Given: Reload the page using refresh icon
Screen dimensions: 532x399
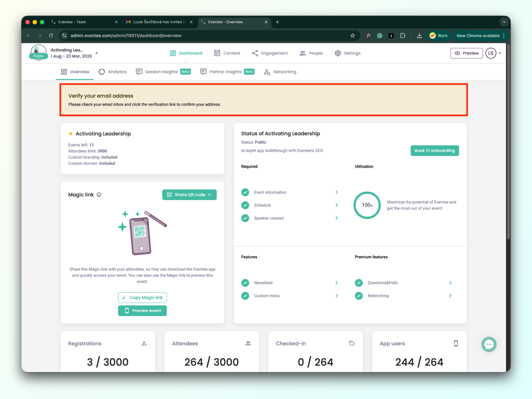Looking at the screenshot, I should click(x=51, y=36).
